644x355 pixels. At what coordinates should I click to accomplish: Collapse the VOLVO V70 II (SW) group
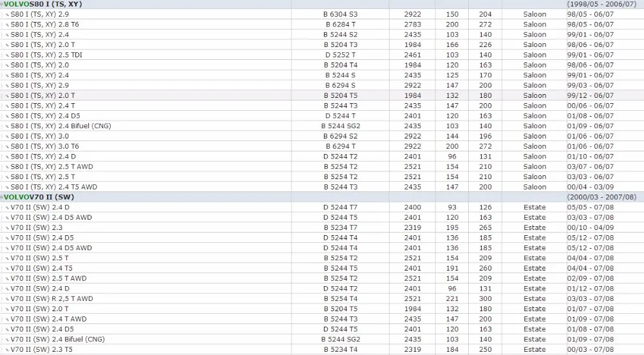[2, 197]
